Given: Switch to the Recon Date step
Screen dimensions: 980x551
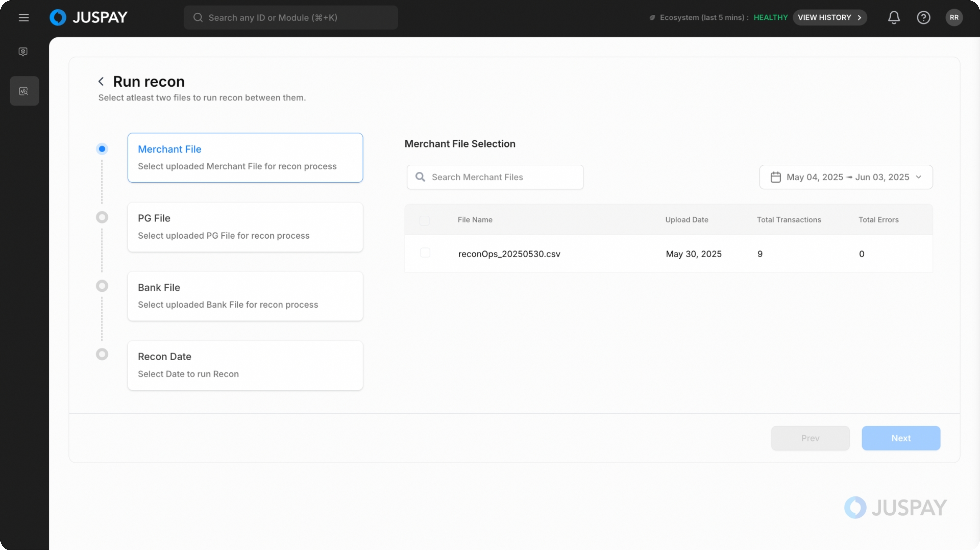Looking at the screenshot, I should click(245, 365).
